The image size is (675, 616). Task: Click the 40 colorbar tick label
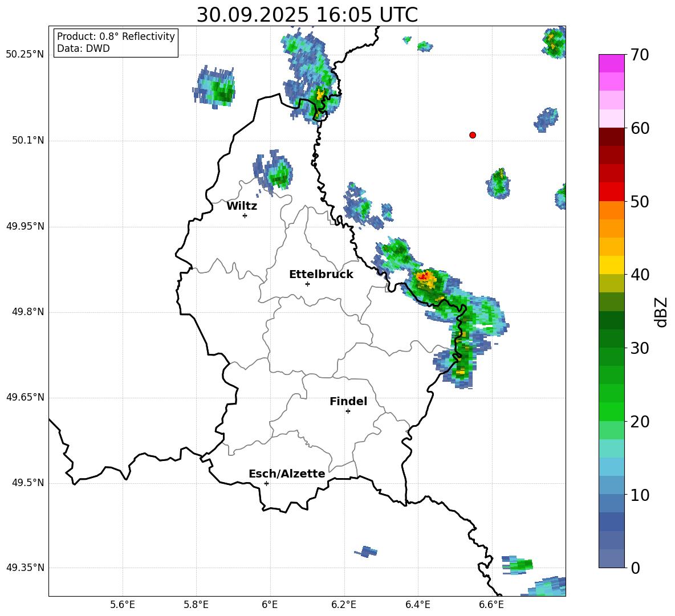[x=640, y=275]
